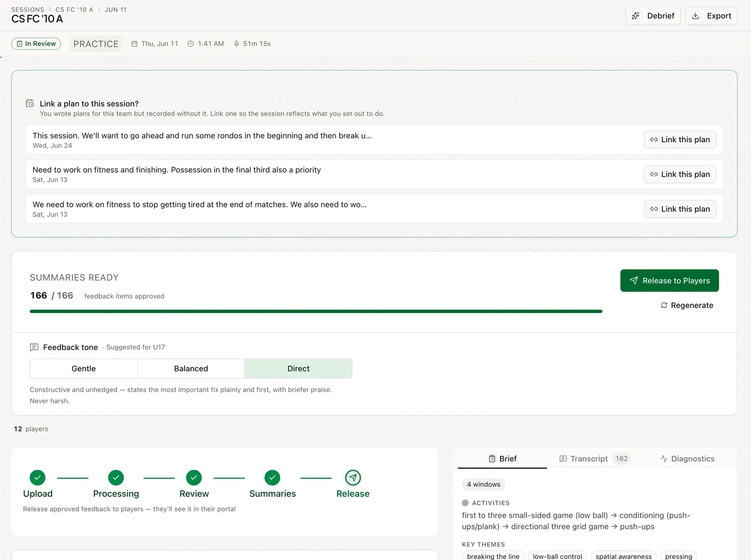This screenshot has height=560, width=751.
Task: Click the "Link a plan to this session?" heading
Action: (x=89, y=104)
